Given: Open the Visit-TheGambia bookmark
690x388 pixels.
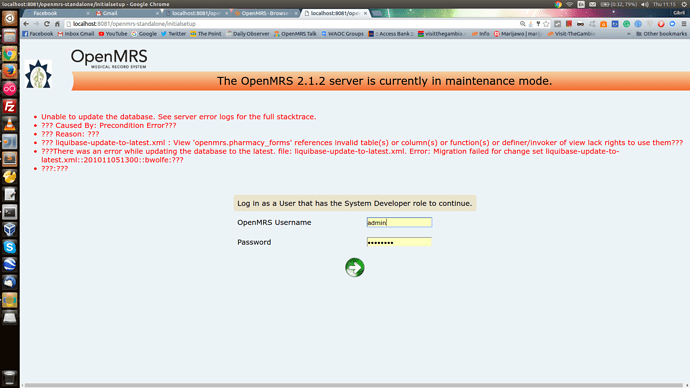Looking at the screenshot, I should tap(572, 33).
